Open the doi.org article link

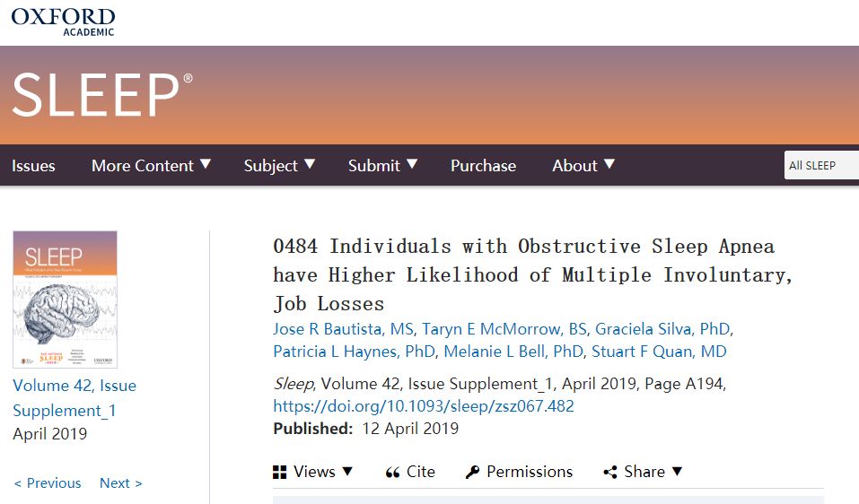tap(424, 406)
